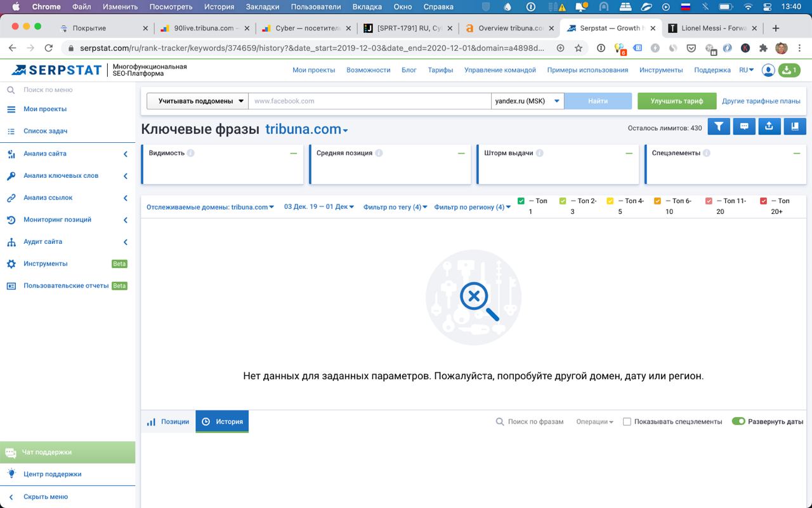Open the yandex.ru (MSK) search engine dropdown
The image size is (812, 508).
point(527,101)
